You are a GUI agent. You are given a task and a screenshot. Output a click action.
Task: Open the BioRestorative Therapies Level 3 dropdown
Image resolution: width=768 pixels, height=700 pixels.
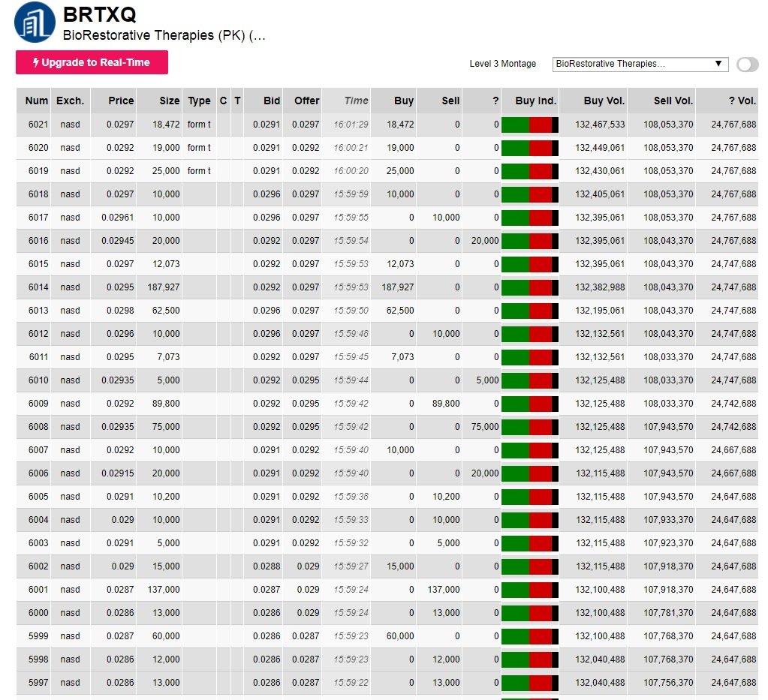click(x=640, y=64)
